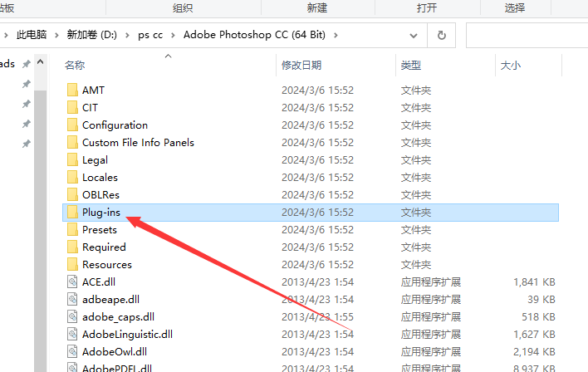Click the 'Locales' folder name
The height and width of the screenshot is (372, 588).
click(x=100, y=178)
